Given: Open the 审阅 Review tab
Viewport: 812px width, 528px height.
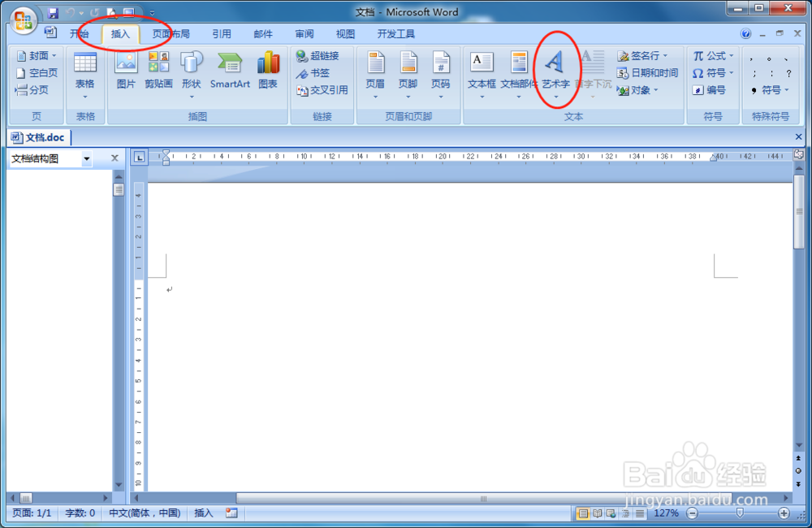Looking at the screenshot, I should (304, 34).
